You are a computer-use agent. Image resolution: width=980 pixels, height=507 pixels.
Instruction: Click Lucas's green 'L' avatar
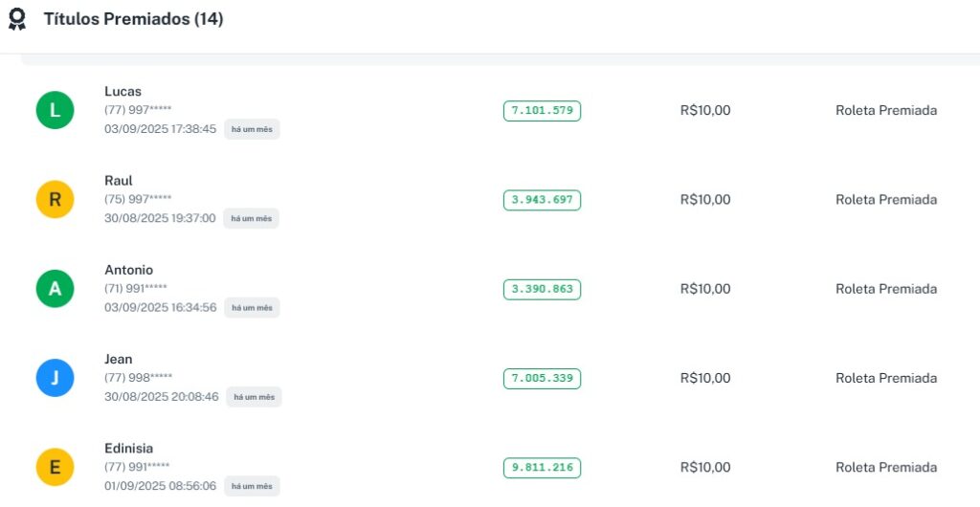coord(55,111)
